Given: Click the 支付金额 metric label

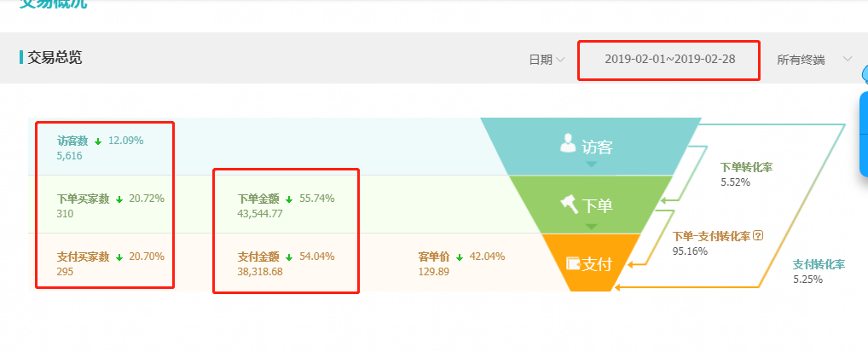Looking at the screenshot, I should pos(258,257).
